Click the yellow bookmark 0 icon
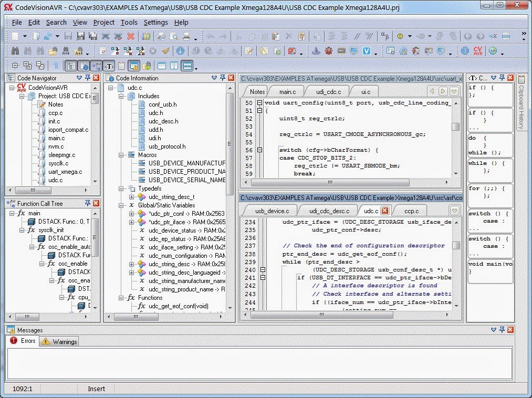 400,36
